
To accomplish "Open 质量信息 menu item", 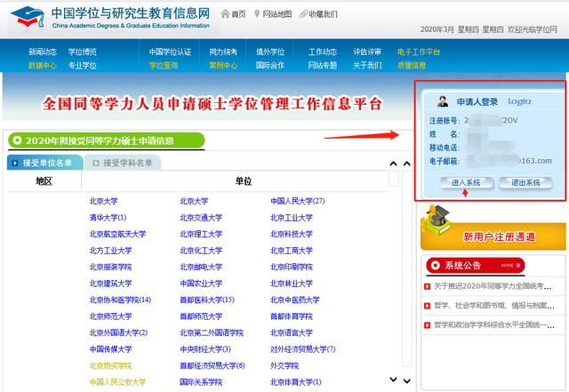I will 412,66.
